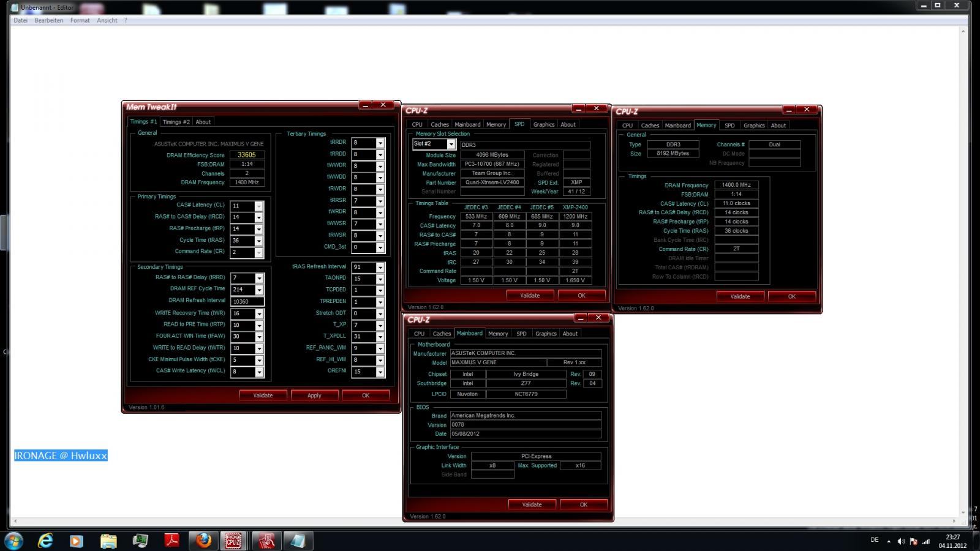The image size is (980, 551).
Task: Click Apply in MemTweakIt
Action: click(x=314, y=395)
